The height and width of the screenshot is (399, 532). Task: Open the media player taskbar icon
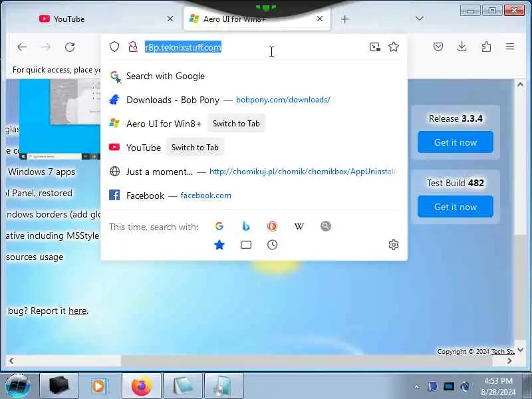point(100,386)
